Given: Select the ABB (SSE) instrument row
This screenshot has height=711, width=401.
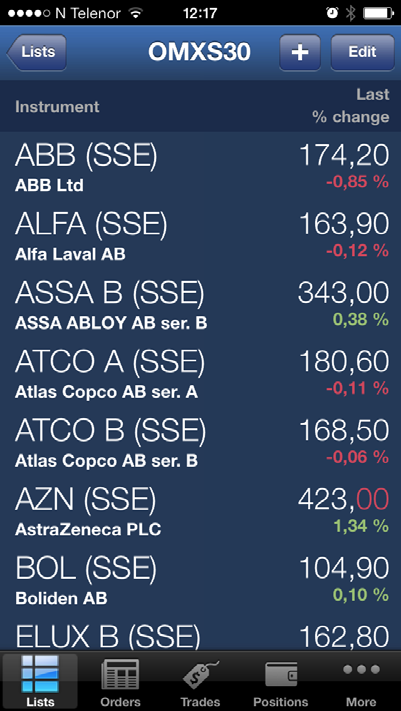Looking at the screenshot, I should coord(200,166).
